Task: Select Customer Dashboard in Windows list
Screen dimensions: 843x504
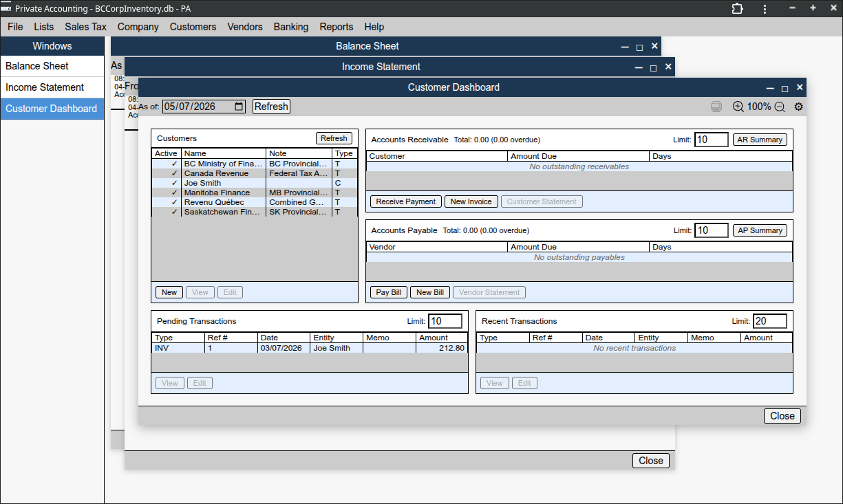Action: click(x=52, y=109)
